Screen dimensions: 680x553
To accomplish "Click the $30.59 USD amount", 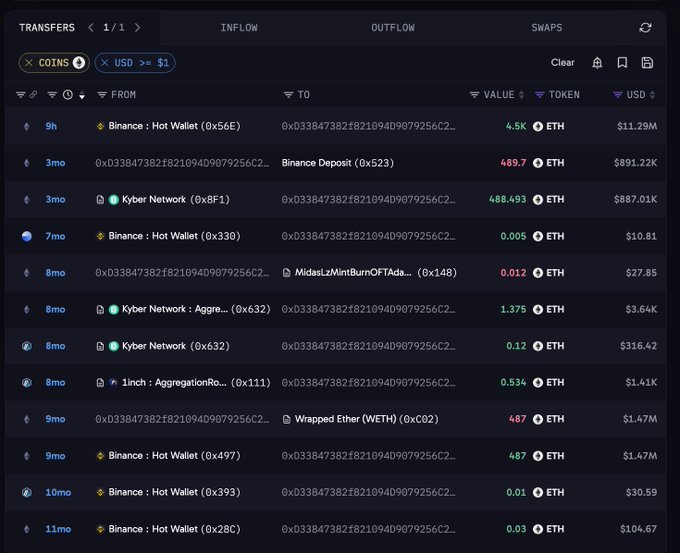I will point(641,492).
